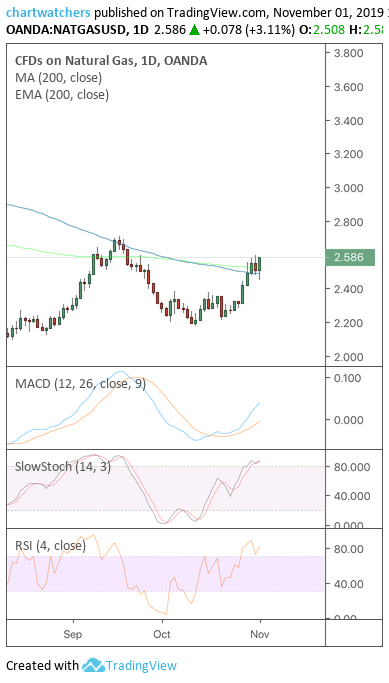The height and width of the screenshot is (683, 389).
Task: Click the 2.000 price scale value
Action: point(348,356)
